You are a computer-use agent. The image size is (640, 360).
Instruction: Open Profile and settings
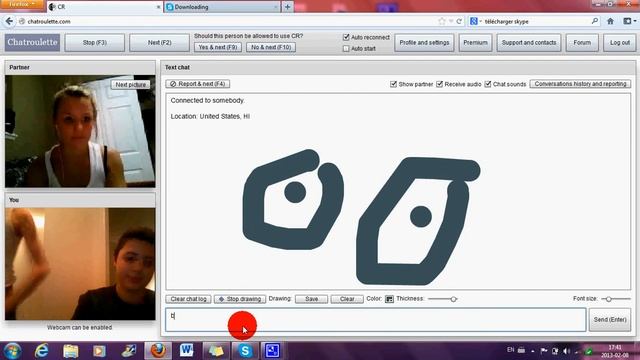[x=424, y=42]
